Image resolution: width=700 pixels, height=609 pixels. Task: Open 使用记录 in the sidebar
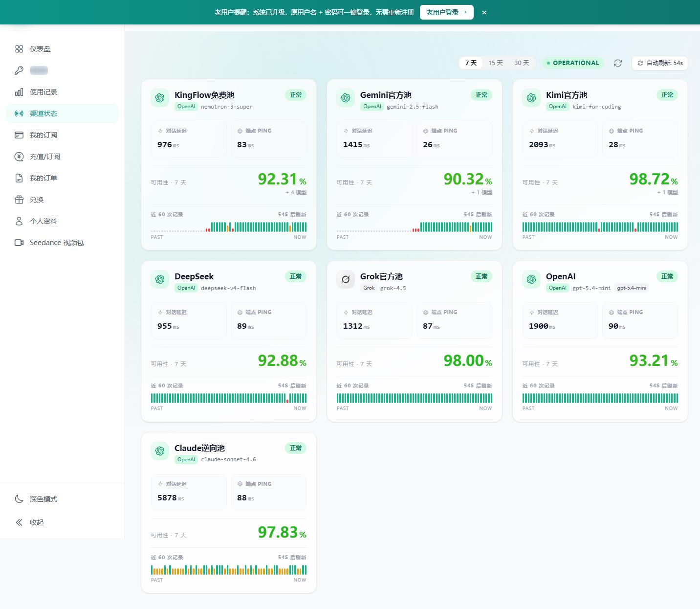coord(63,92)
